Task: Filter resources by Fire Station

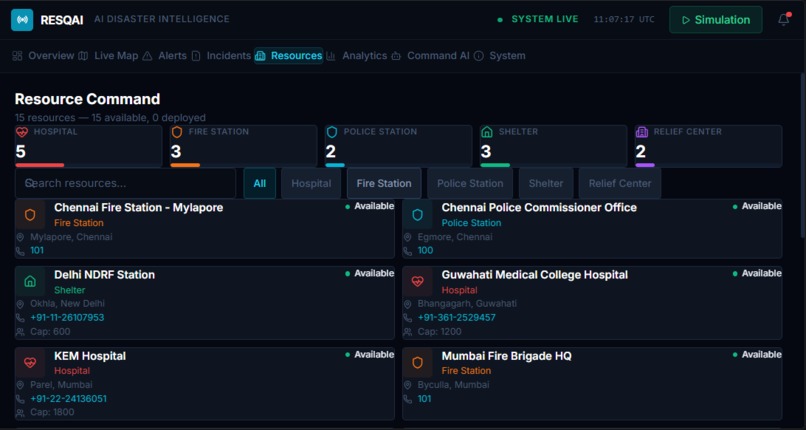Action: coord(384,183)
